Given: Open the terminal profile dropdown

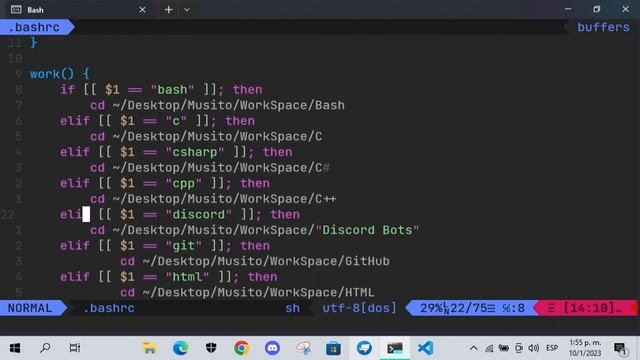Looking at the screenshot, I should pos(187,9).
